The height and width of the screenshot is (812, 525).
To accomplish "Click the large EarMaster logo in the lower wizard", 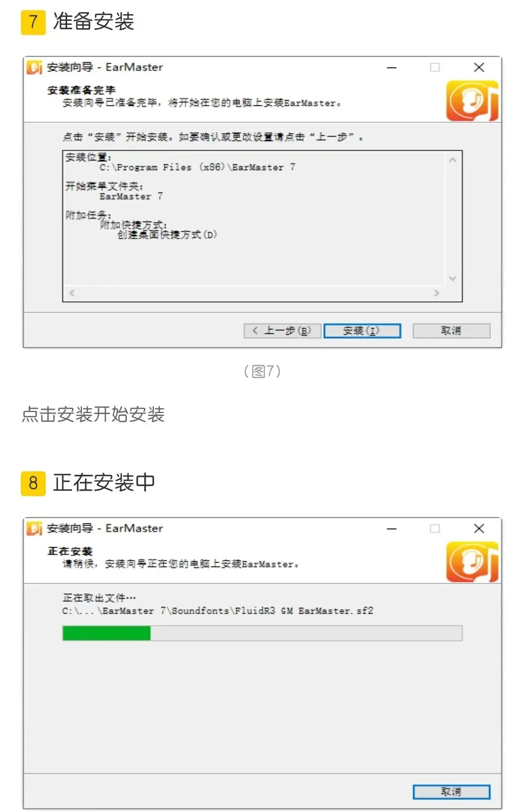I will [472, 562].
